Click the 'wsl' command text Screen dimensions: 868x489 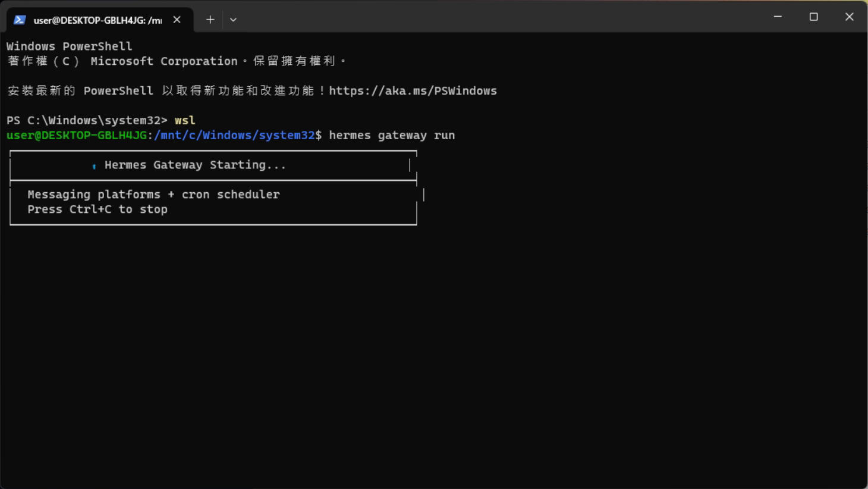click(185, 120)
